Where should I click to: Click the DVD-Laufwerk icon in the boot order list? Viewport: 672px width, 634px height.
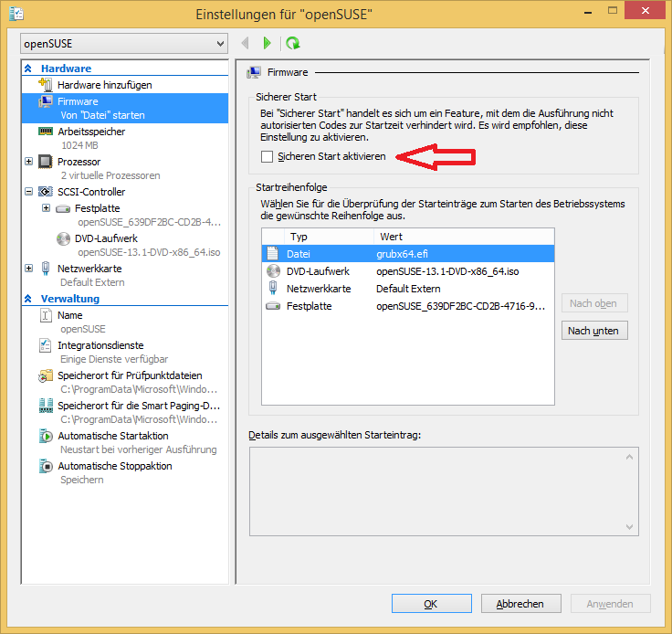click(x=273, y=271)
